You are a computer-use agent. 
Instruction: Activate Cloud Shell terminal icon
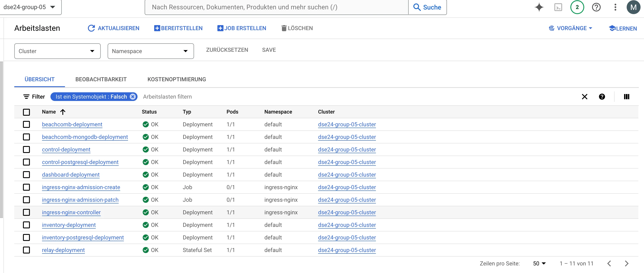[558, 7]
